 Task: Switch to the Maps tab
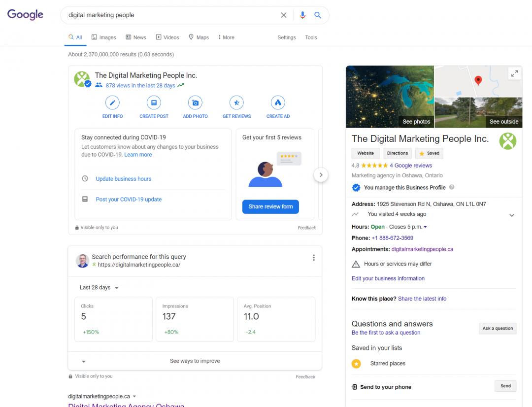click(x=199, y=37)
